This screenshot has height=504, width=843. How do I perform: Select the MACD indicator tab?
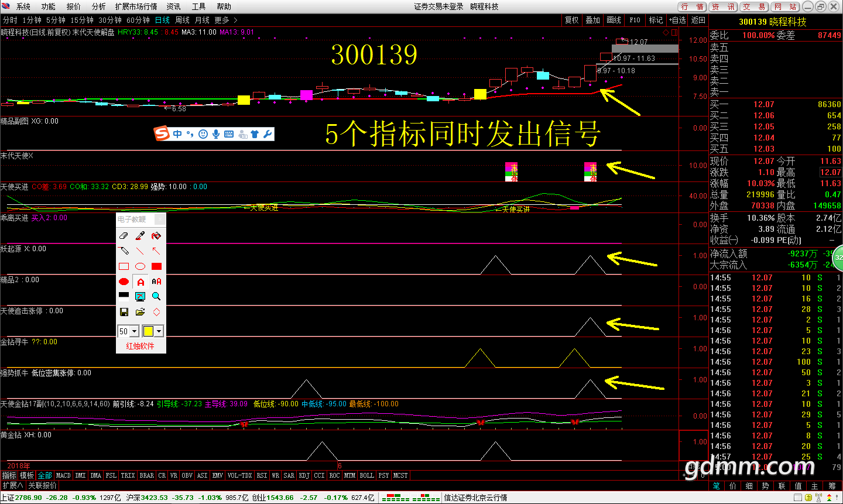[x=63, y=475]
